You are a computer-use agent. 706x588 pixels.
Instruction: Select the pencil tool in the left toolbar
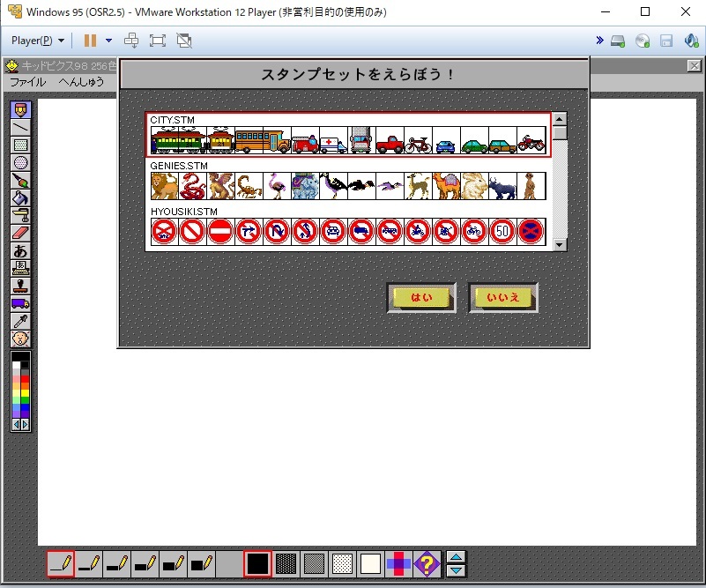point(20,109)
